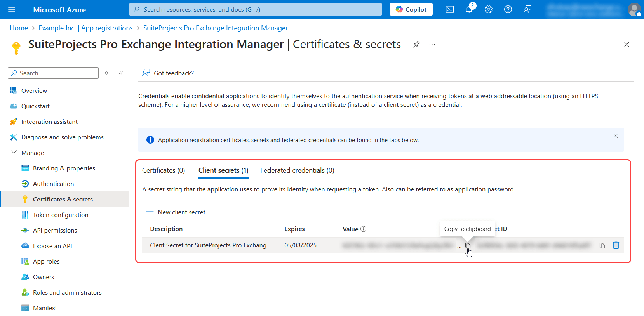Select the Client Secret for SuiteProjects description cell

pyautogui.click(x=211, y=245)
